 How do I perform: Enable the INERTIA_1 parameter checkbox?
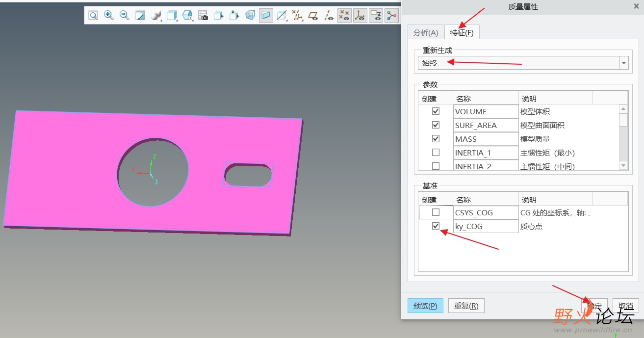tap(436, 153)
